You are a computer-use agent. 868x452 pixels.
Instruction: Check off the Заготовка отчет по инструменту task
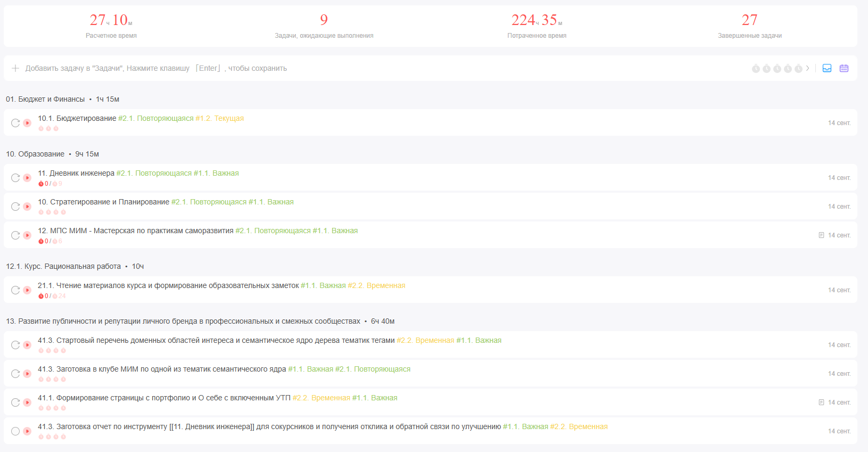point(15,431)
